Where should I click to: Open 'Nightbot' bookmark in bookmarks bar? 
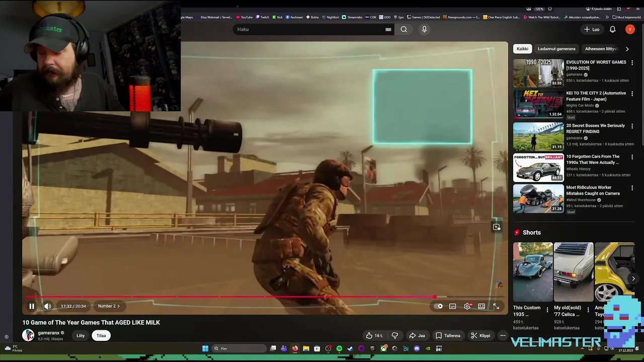pyautogui.click(x=330, y=17)
